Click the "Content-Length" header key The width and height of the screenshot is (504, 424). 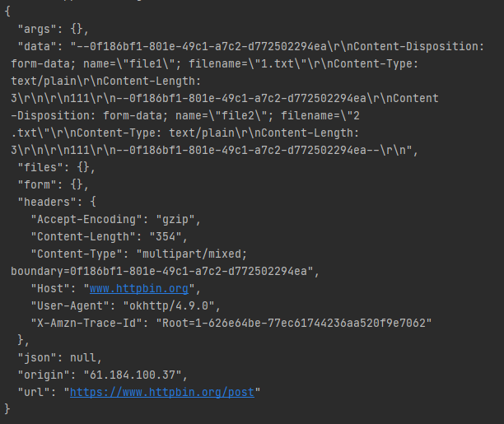click(83, 237)
